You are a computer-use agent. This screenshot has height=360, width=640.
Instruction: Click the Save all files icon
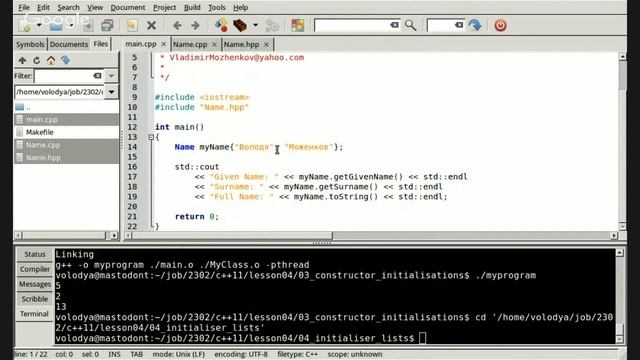click(107, 26)
